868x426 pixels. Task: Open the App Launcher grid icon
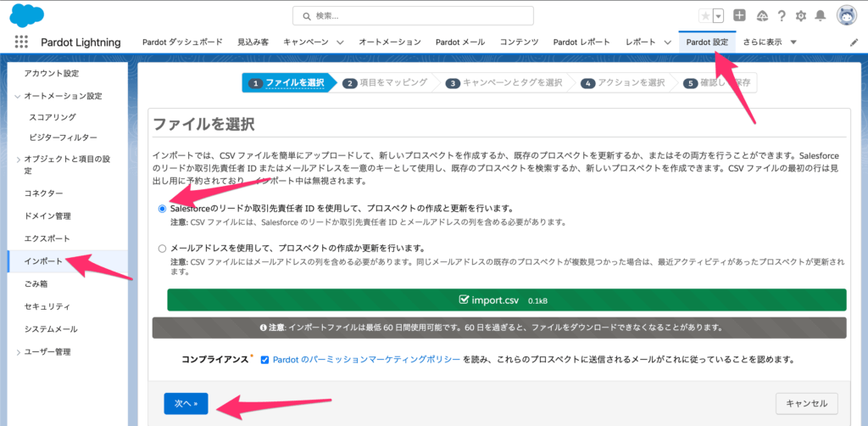pos(21,42)
